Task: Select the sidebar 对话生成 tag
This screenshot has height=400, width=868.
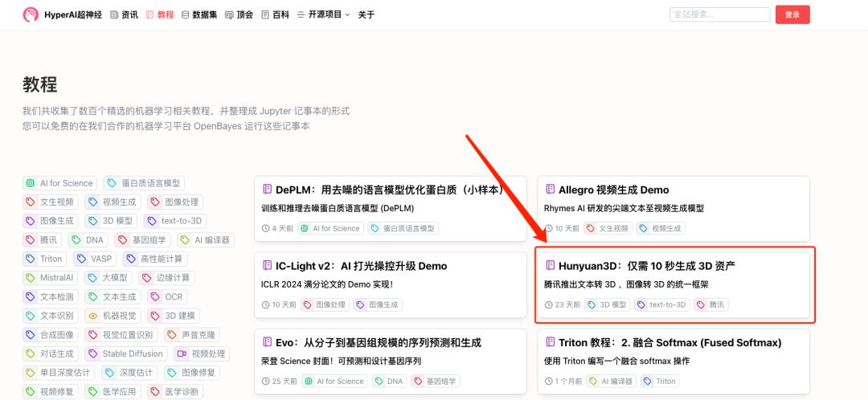Action: coord(51,353)
